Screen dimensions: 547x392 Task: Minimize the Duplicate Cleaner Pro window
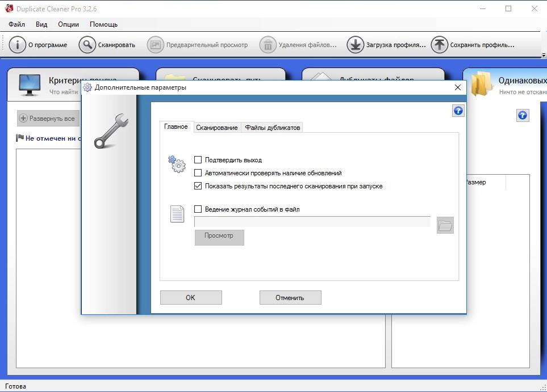coord(483,9)
